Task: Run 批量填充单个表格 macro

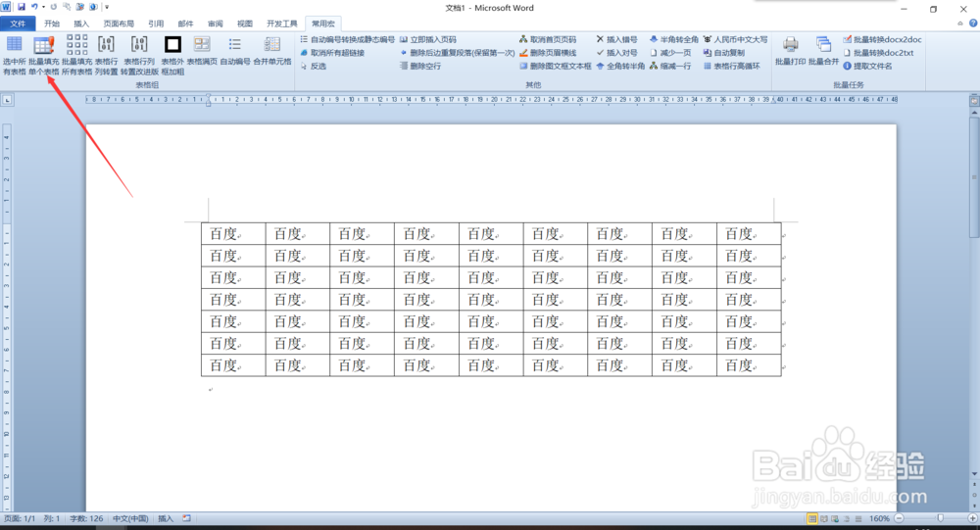Action: pyautogui.click(x=44, y=55)
